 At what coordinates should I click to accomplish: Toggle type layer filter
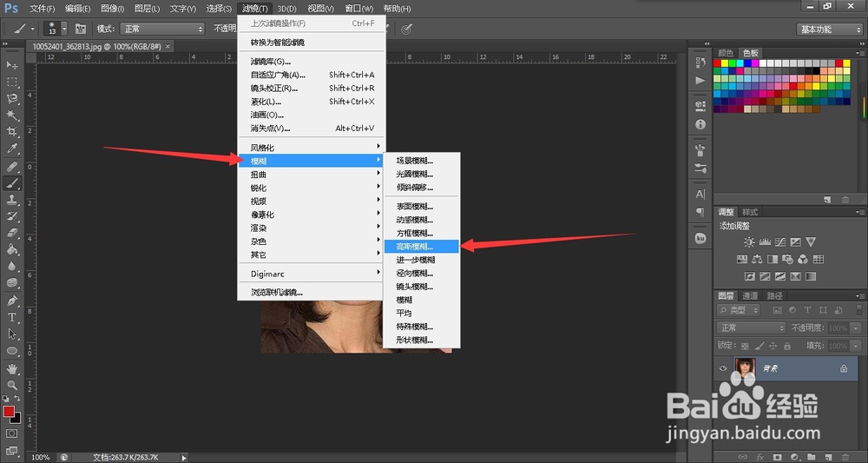tap(807, 310)
